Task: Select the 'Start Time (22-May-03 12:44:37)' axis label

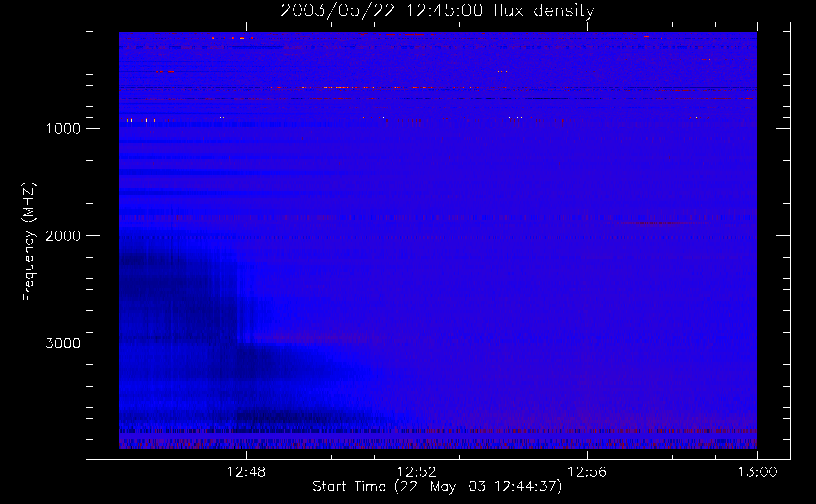Action: [x=437, y=487]
